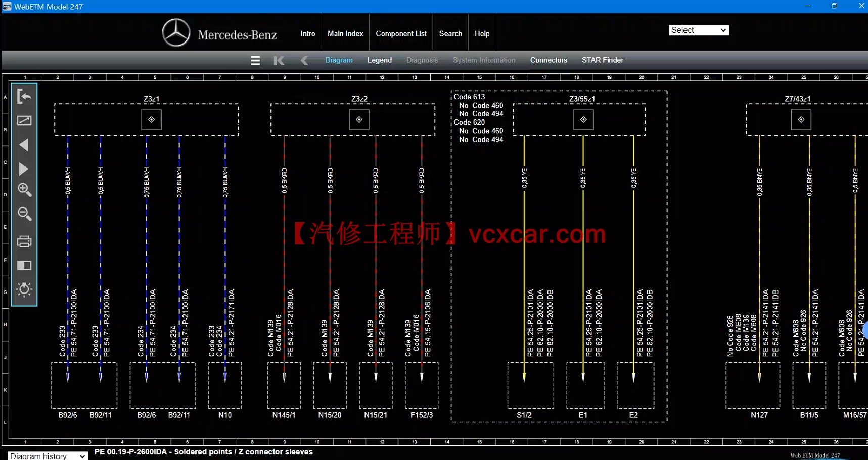Minimize the WebETM Model 247 window

pyautogui.click(x=807, y=6)
